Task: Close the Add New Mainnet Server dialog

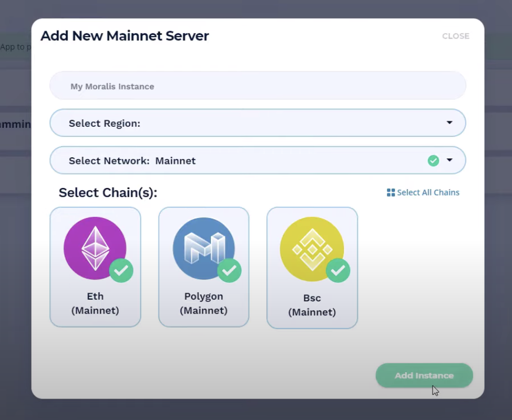Action: (456, 36)
